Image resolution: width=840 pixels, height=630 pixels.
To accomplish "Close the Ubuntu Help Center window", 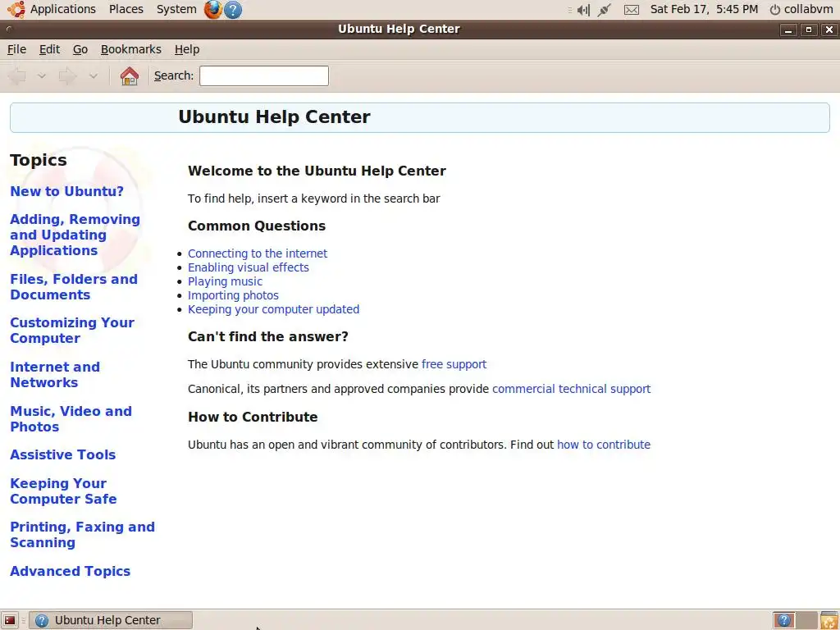I will coord(829,30).
